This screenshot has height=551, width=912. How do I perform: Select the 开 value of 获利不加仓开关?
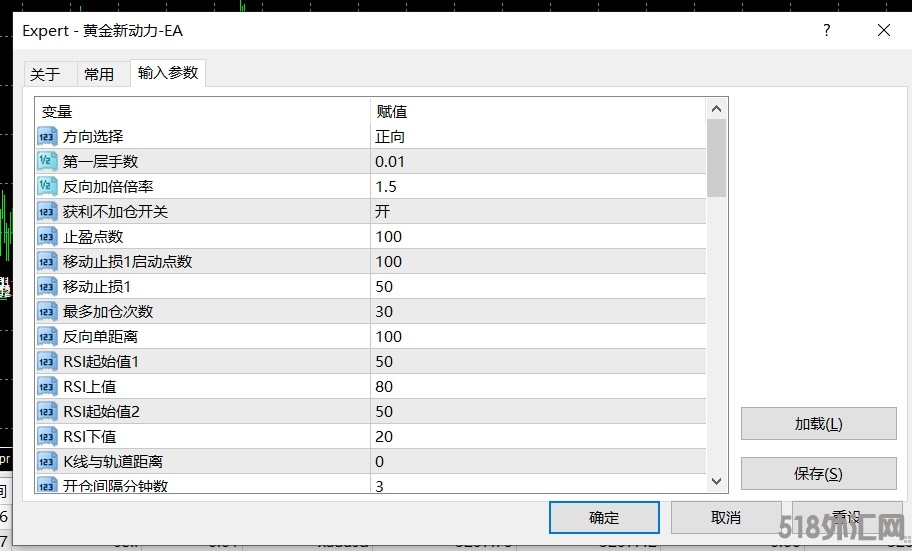point(382,211)
